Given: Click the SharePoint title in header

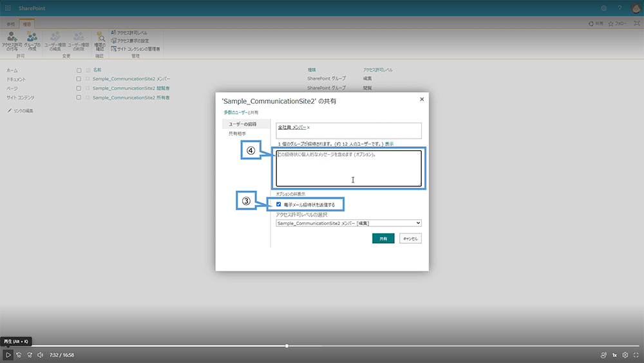Looking at the screenshot, I should 32,8.
